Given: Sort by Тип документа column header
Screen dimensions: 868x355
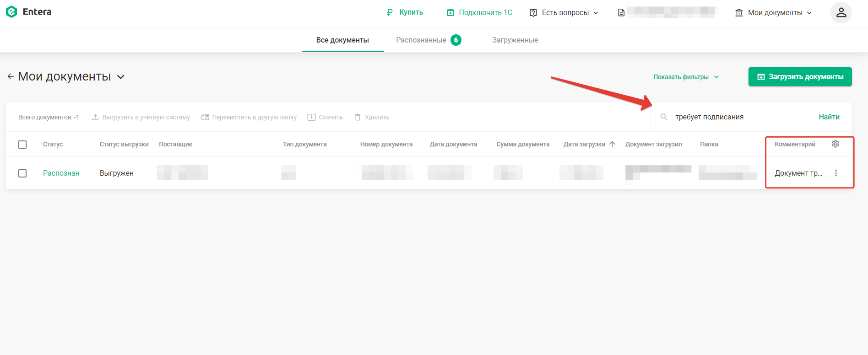Looking at the screenshot, I should click(x=304, y=144).
